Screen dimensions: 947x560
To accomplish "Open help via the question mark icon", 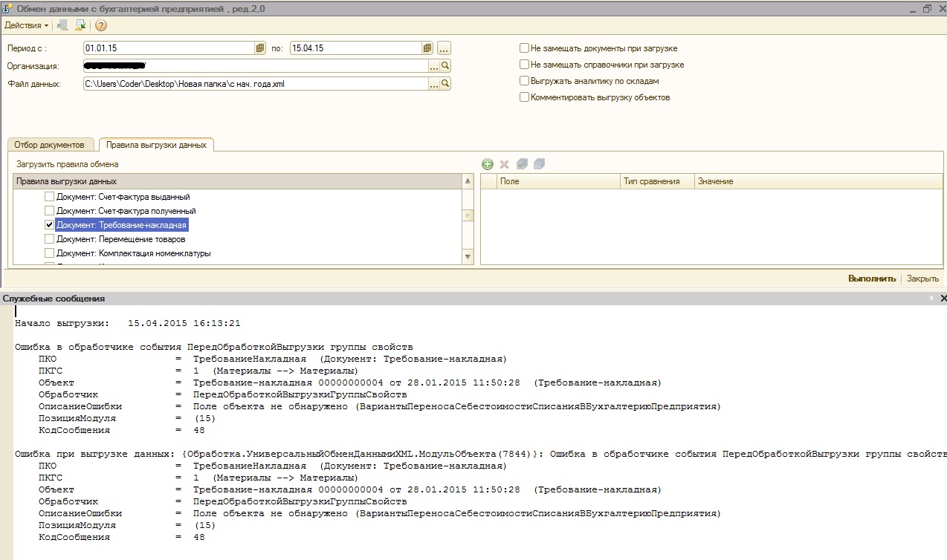I will pyautogui.click(x=101, y=25).
